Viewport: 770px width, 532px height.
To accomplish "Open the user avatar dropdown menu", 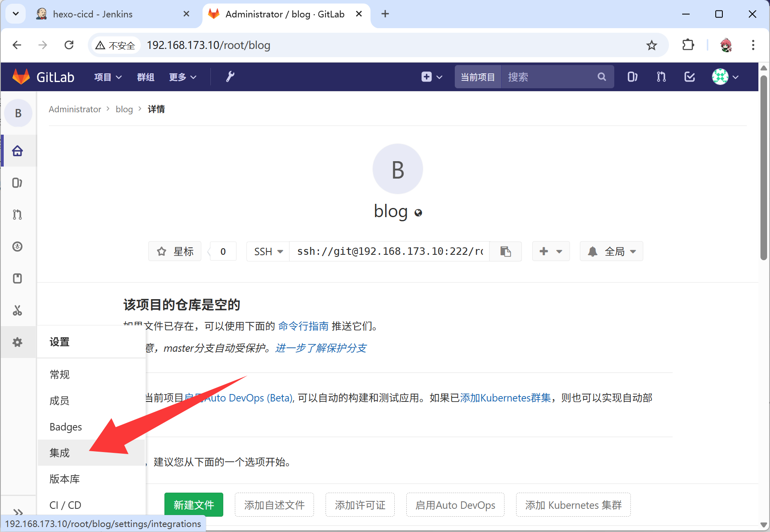I will click(725, 77).
